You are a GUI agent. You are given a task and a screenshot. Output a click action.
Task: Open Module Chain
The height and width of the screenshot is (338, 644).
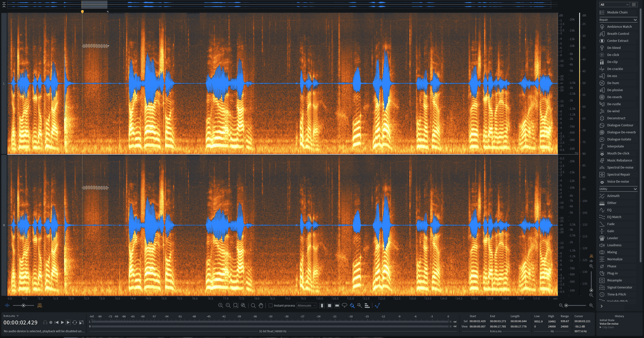[618, 12]
